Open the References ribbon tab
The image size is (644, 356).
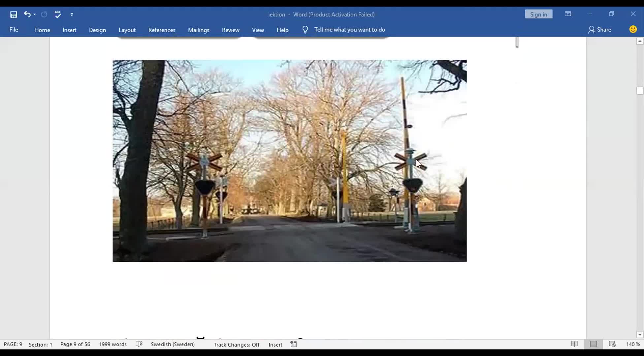click(162, 30)
